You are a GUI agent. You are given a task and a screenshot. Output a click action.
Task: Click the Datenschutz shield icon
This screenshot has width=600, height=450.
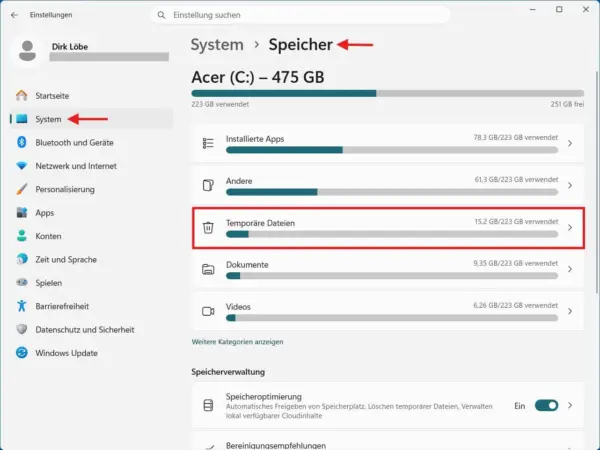(x=22, y=329)
